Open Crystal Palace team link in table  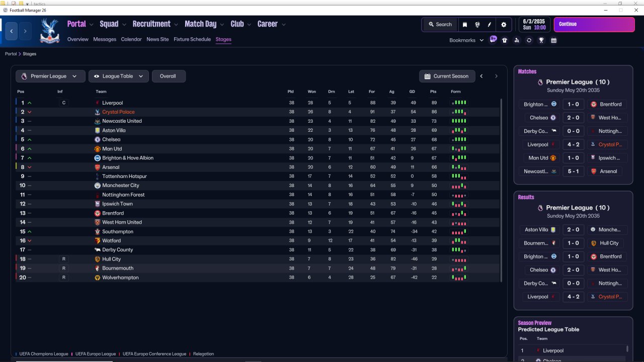pyautogui.click(x=118, y=112)
